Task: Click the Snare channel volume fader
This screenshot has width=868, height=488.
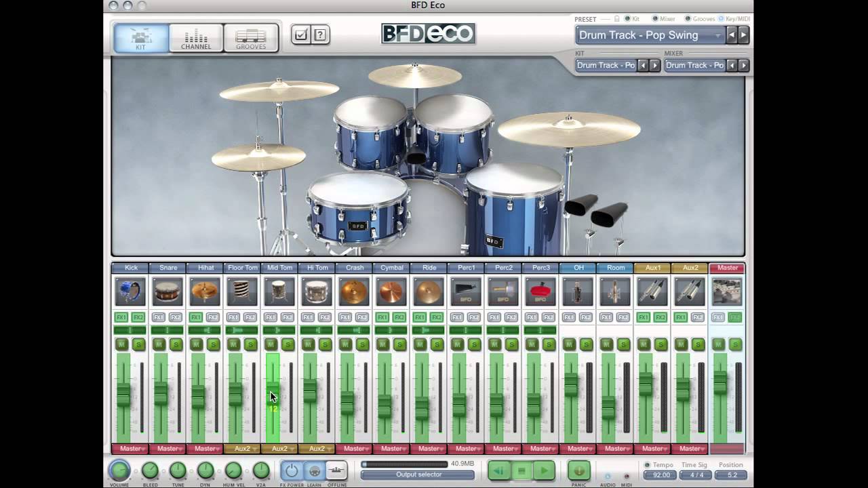Action: (161, 394)
